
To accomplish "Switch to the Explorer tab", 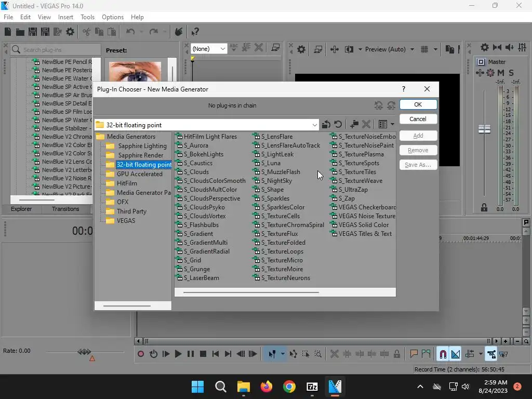I will click(x=21, y=209).
